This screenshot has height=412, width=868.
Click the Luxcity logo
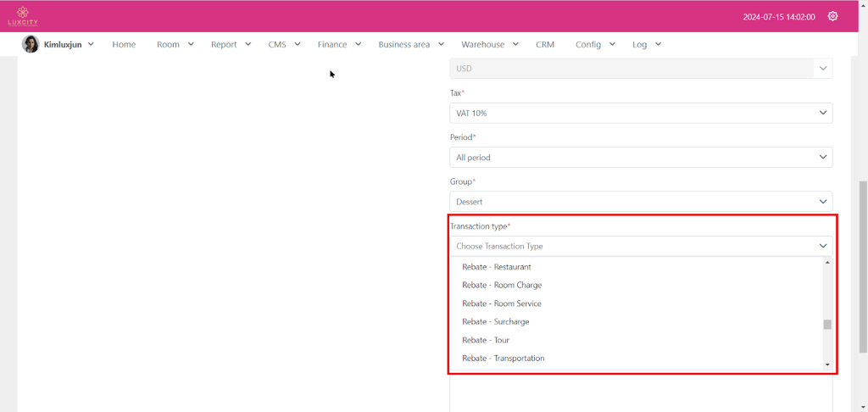pos(24,16)
